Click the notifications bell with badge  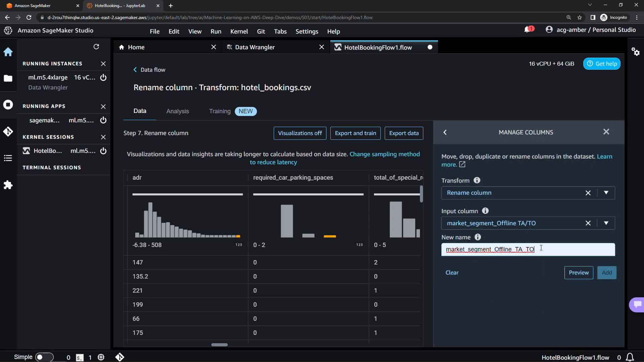[528, 30]
